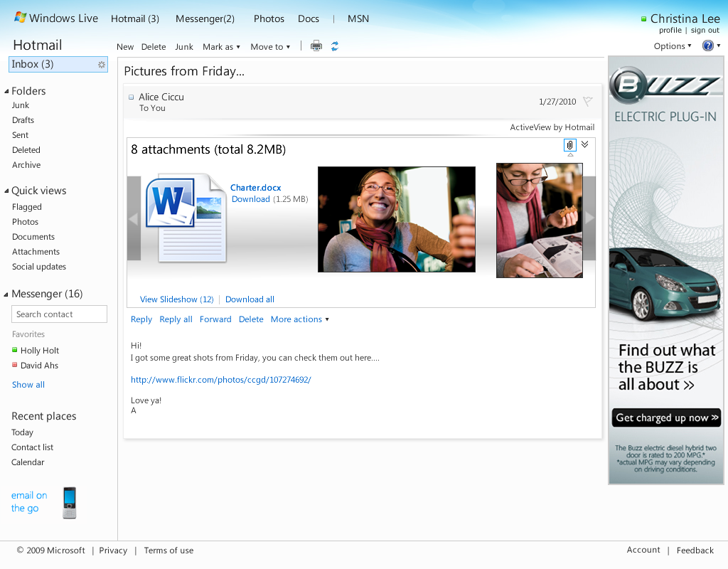This screenshot has width=728, height=569.
Task: Open the woman reading magazine thumbnail
Action: coord(540,220)
